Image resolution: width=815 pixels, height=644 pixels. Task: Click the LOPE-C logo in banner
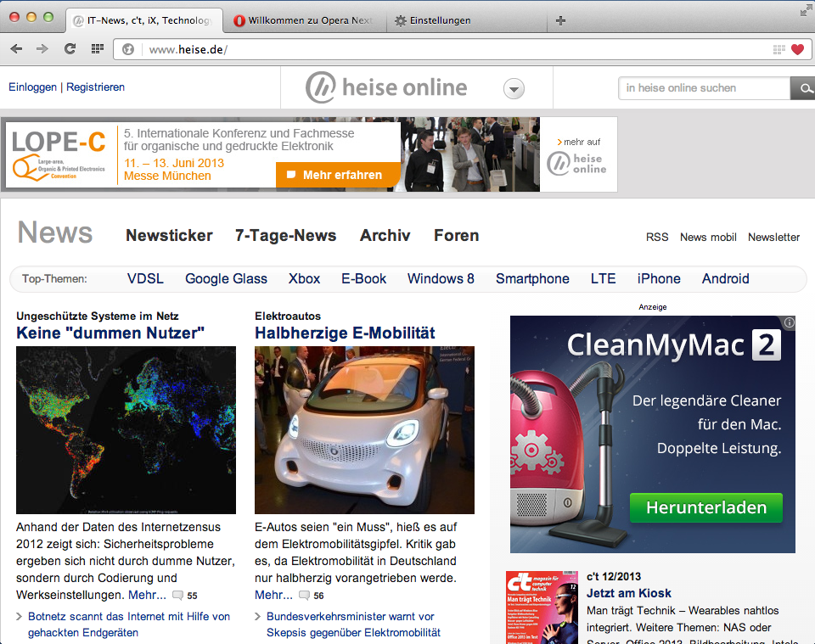pyautogui.click(x=59, y=154)
